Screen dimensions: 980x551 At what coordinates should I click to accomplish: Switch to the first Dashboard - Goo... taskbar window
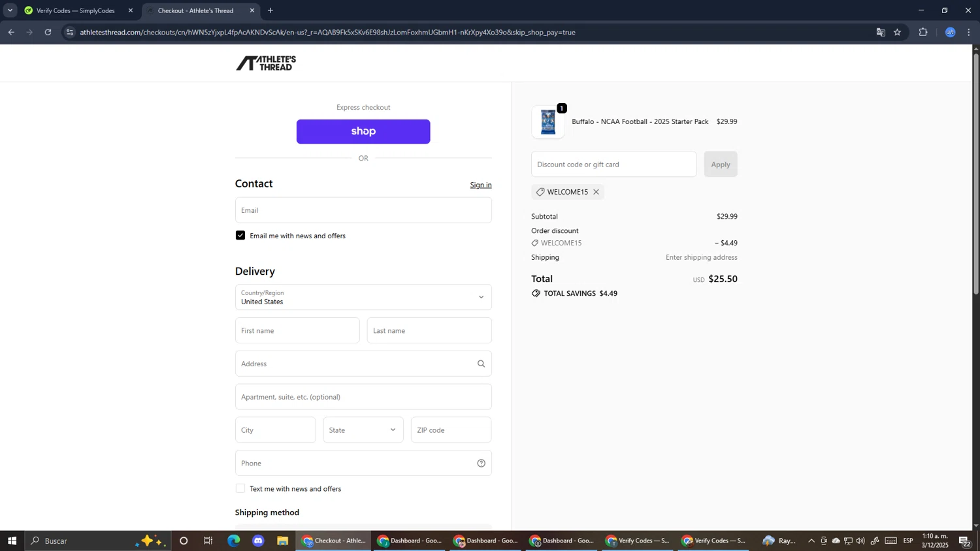(x=410, y=541)
